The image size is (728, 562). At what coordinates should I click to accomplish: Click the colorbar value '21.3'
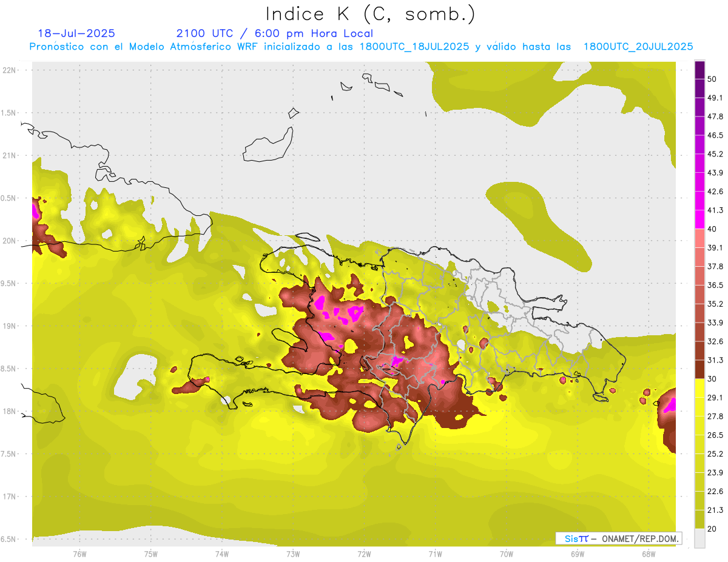point(715,510)
